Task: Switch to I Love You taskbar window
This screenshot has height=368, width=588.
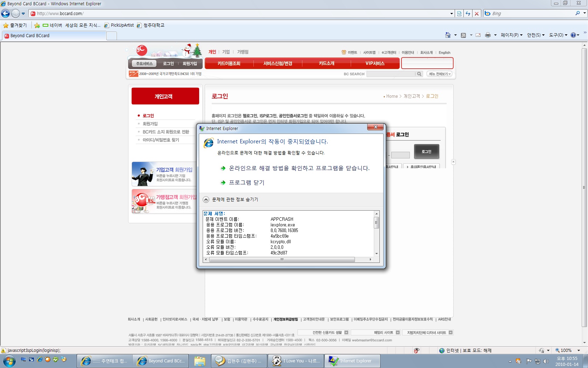Action: [x=295, y=361]
